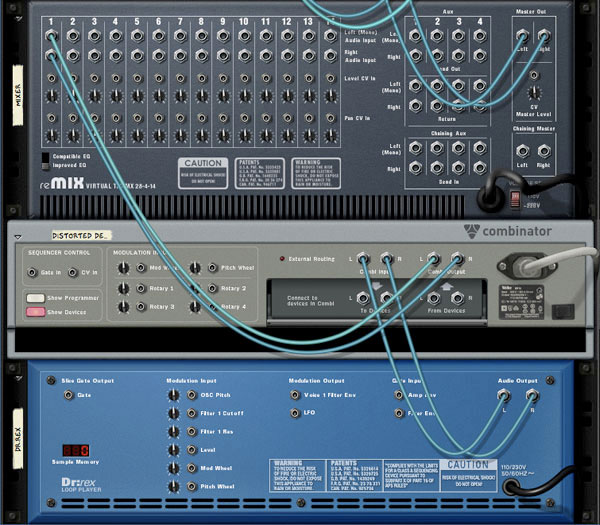This screenshot has width=600, height=525.
Task: Click Combinator Pitch Wheel CV jack
Action: tap(212, 267)
